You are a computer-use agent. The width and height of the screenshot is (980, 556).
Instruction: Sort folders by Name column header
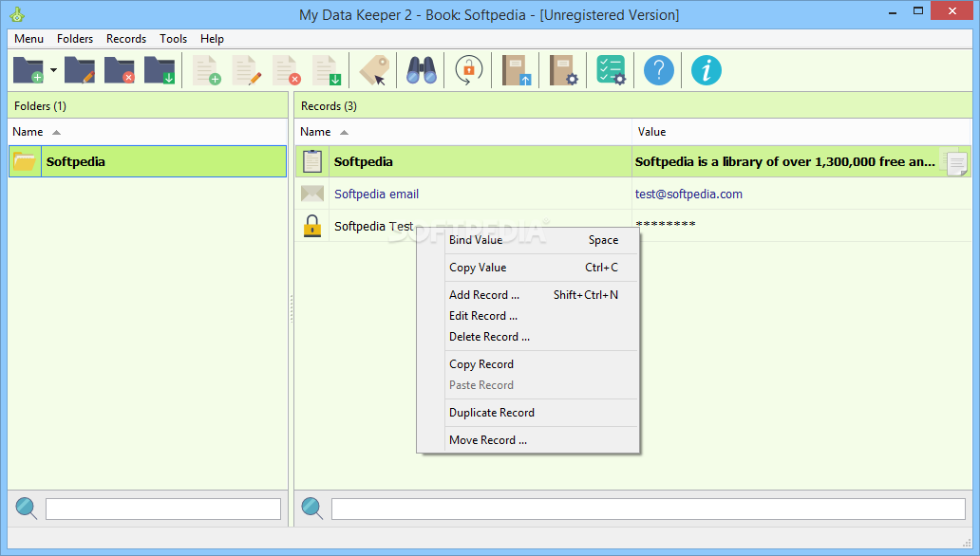147,132
